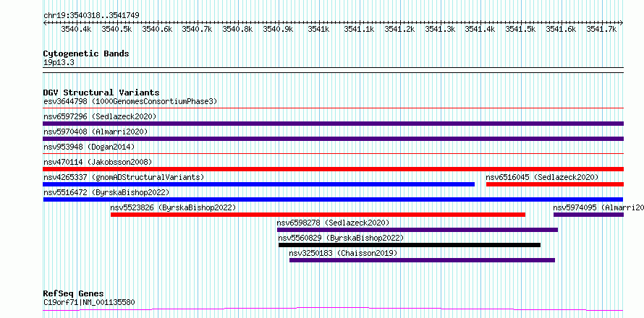Open nsv5523826 (ByrskaBishop2022) label
The width and height of the screenshot is (644, 318).
(174, 207)
